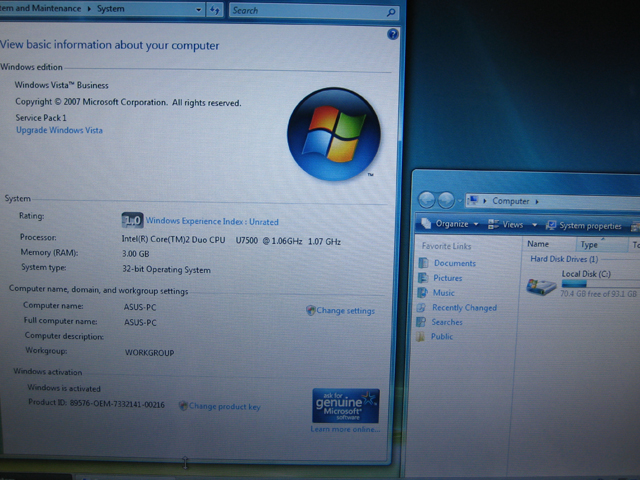Sort by the Name column header
Image resolution: width=640 pixels, height=480 pixels.
548,244
